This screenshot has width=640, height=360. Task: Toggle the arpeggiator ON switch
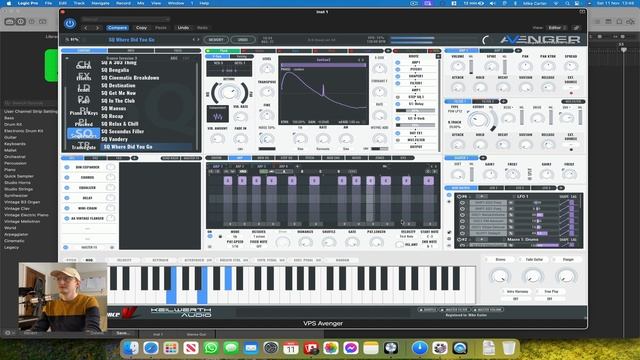[210, 236]
